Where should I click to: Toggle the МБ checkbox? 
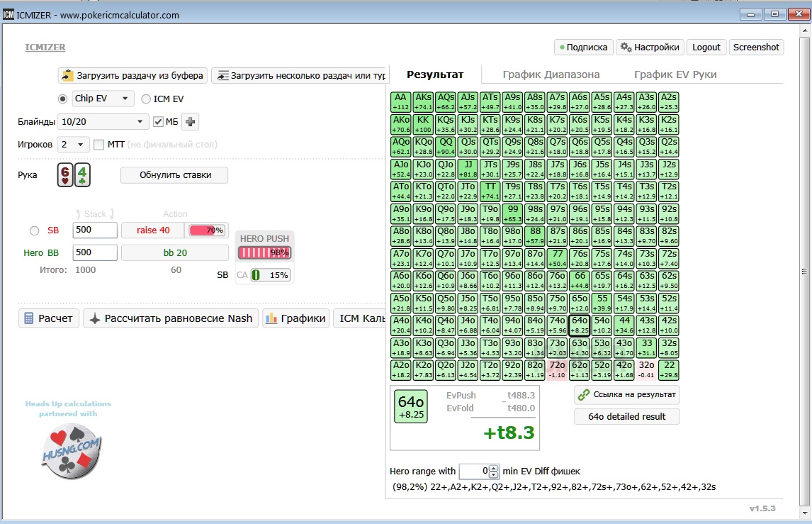click(158, 122)
